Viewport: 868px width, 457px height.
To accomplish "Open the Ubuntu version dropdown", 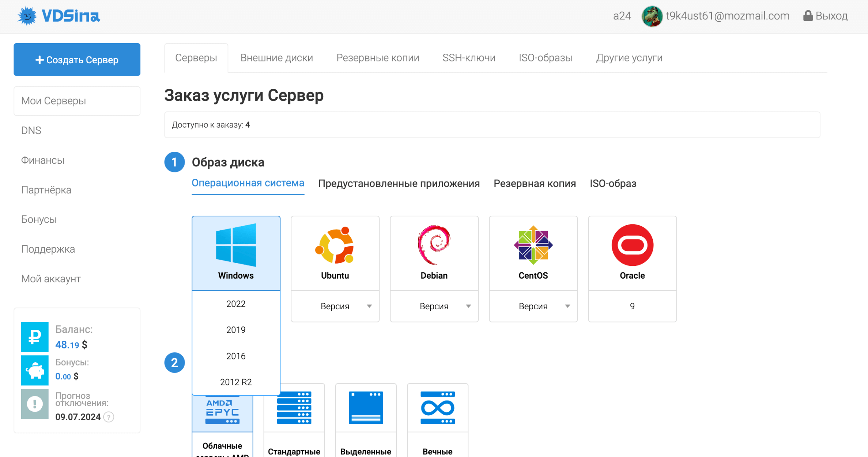I will 335,306.
